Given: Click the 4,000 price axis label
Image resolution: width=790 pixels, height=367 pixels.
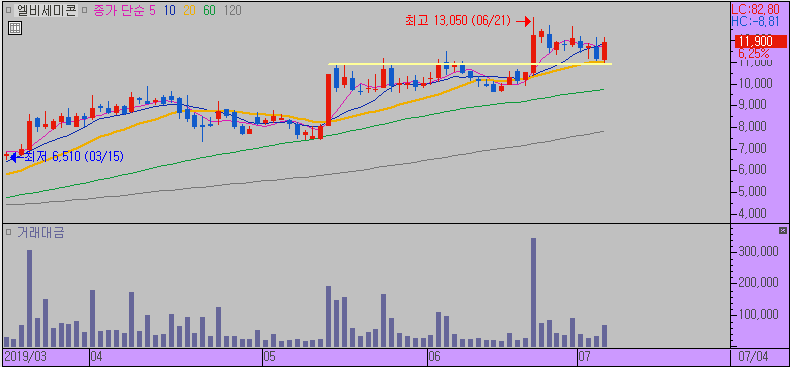Looking at the screenshot, I should point(753,213).
